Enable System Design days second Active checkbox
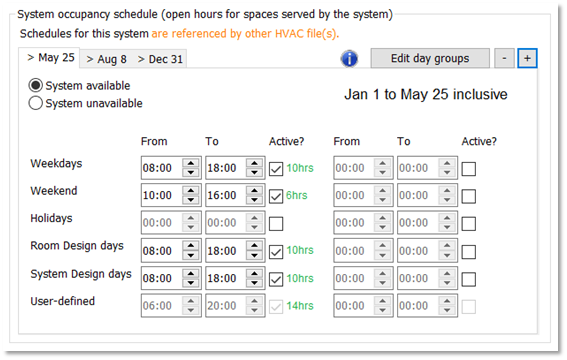The width and height of the screenshot is (567, 360). coord(469,279)
